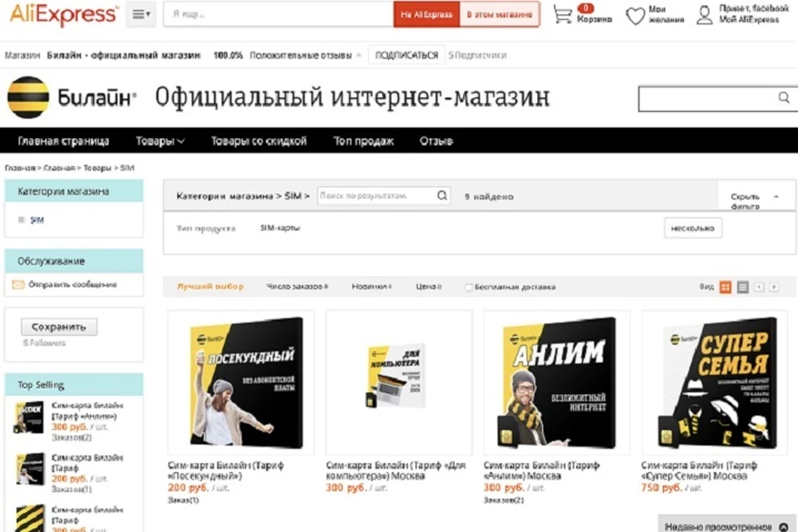Open the Топ продаж tab

click(x=363, y=141)
